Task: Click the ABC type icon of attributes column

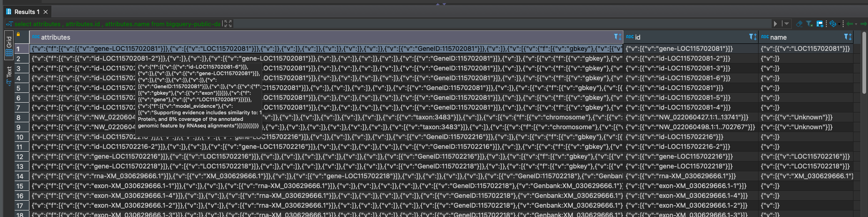Action: [x=36, y=37]
